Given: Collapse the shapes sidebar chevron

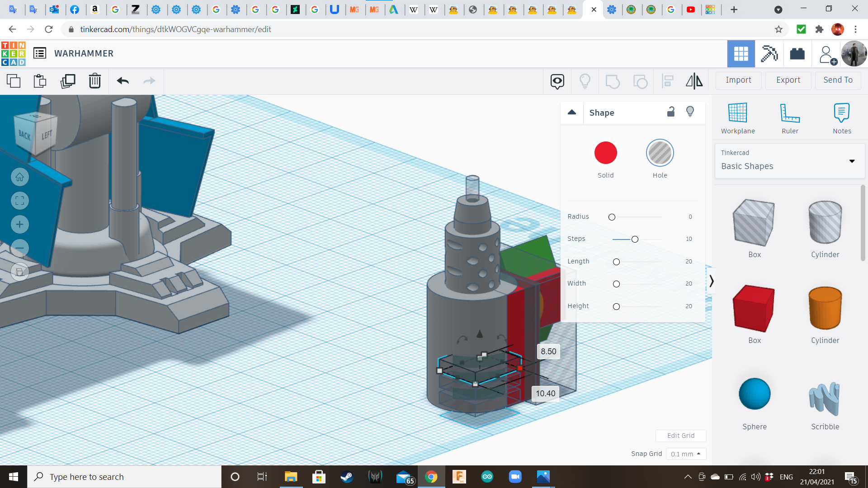Looking at the screenshot, I should pyautogui.click(x=711, y=281).
